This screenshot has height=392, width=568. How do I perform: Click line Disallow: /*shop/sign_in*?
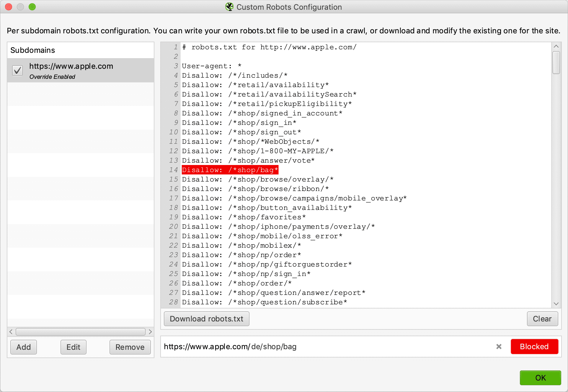239,123
